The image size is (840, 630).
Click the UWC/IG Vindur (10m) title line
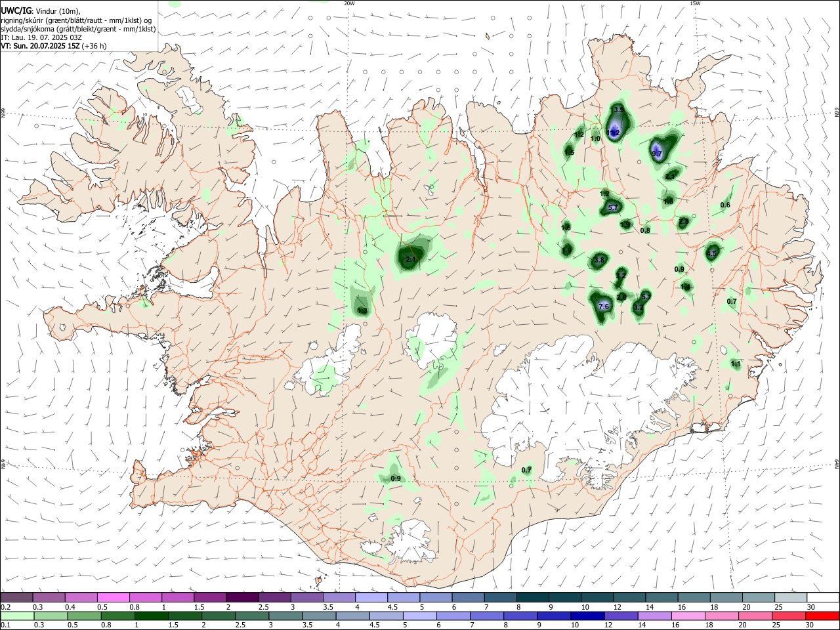[x=41, y=10]
